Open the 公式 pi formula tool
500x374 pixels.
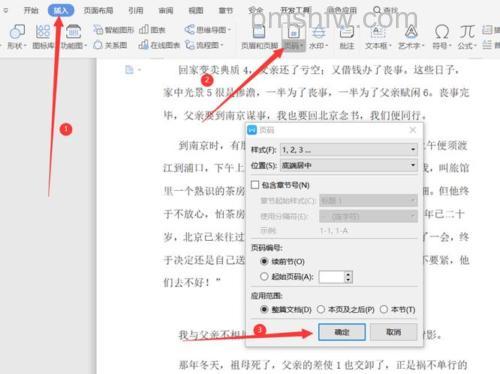coord(467,37)
